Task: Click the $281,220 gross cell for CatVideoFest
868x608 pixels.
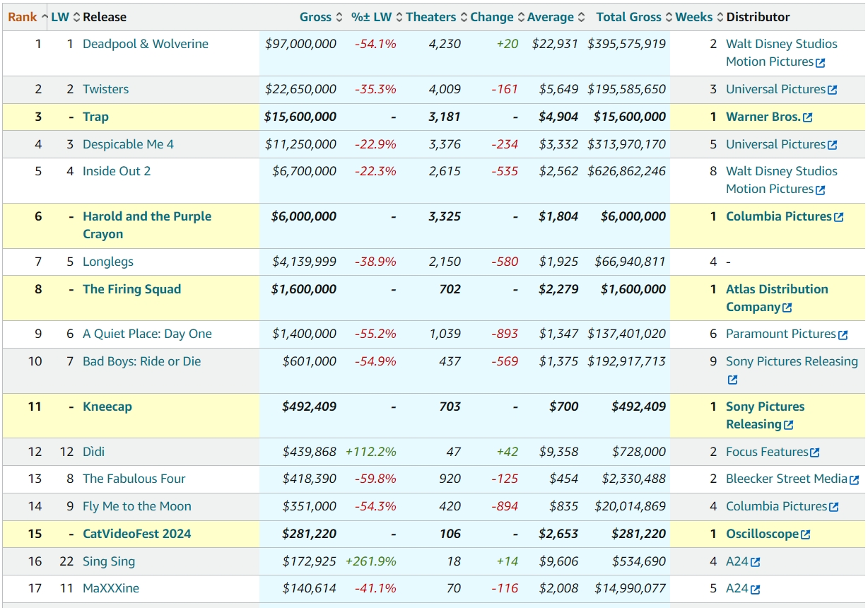Action: 309,534
